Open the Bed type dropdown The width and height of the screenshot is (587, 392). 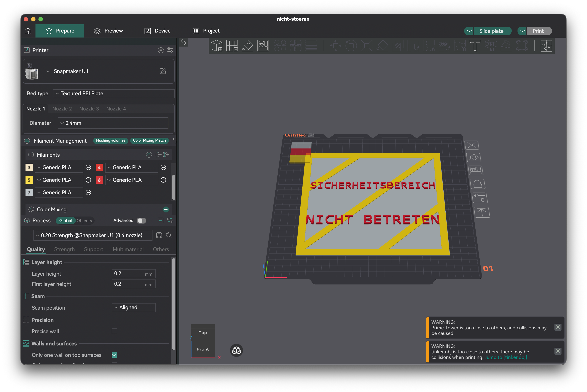coord(114,93)
